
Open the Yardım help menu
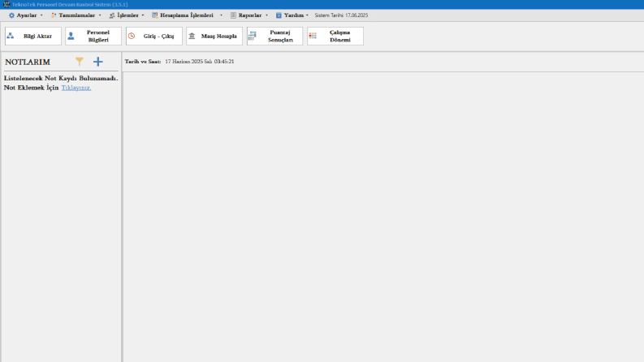click(x=292, y=15)
